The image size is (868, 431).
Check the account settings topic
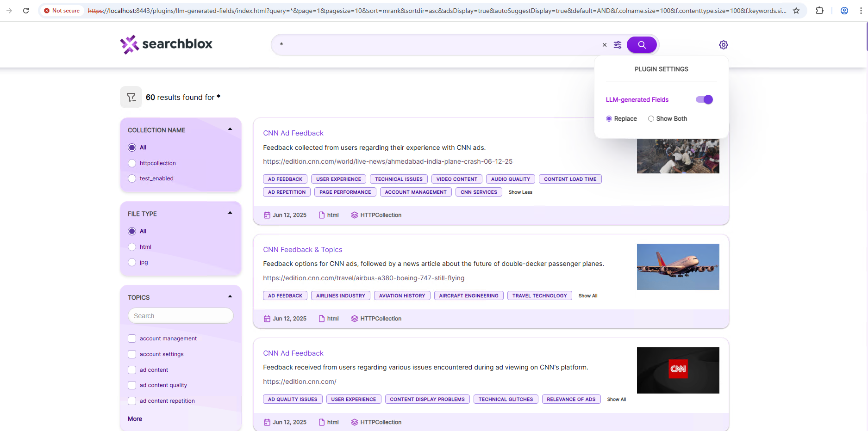(132, 354)
